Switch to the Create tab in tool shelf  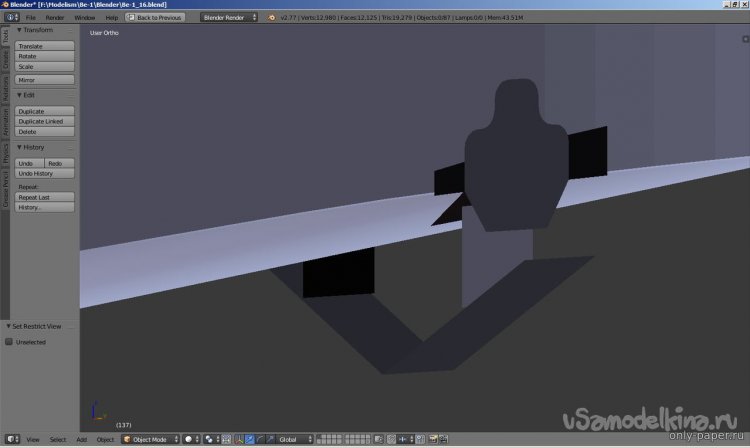[x=5, y=61]
